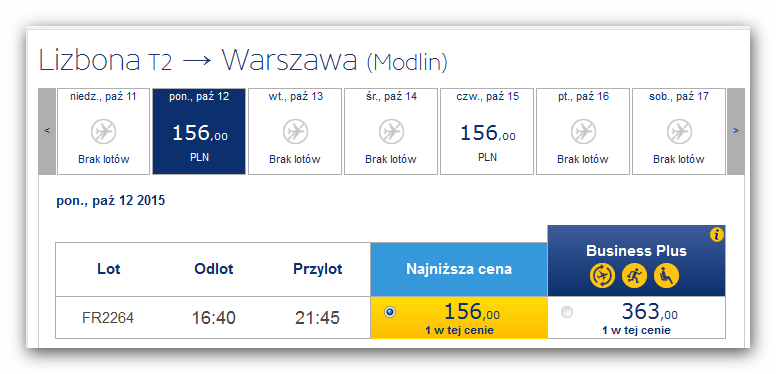Click the crossed plane icon on Wednesday Oct 14
This screenshot has width=776, height=374.
(391, 132)
